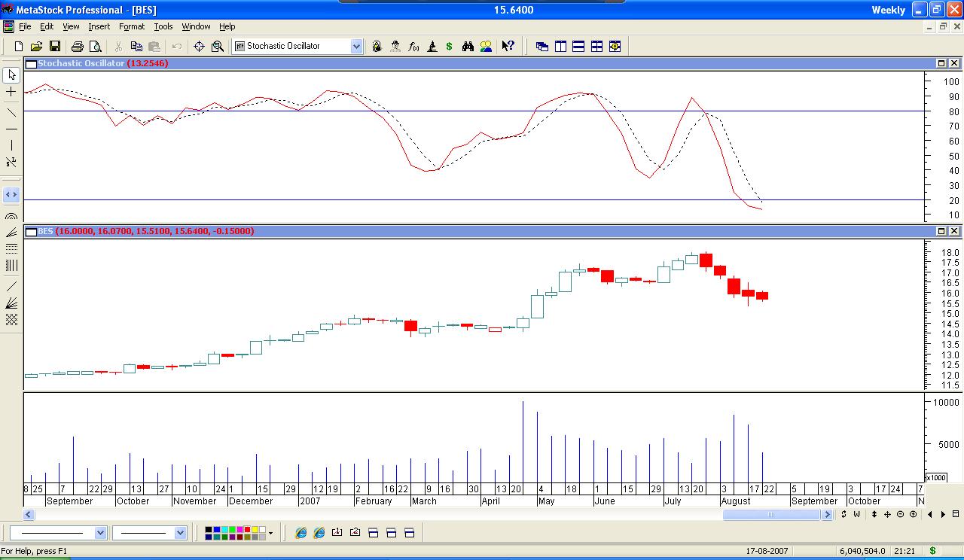This screenshot has height=560, width=964.
Task: Go to the previous chart with the left arrow
Action: click(930, 515)
